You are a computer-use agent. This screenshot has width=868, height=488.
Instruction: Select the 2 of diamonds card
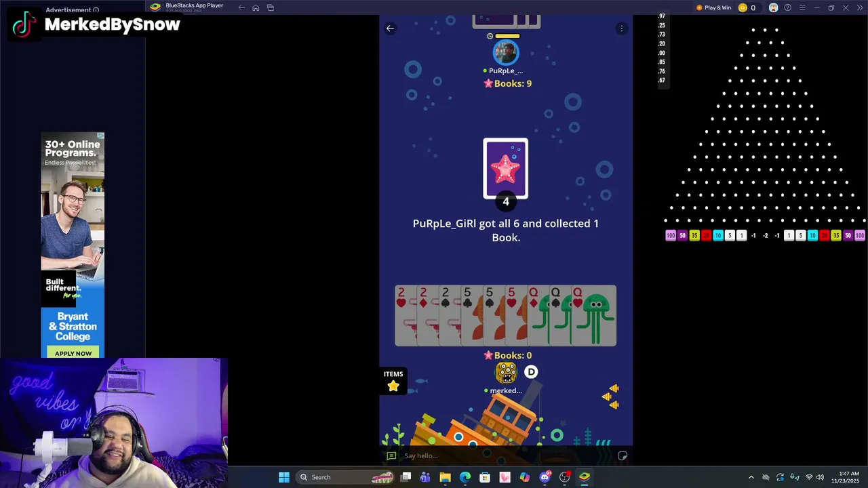pyautogui.click(x=427, y=316)
